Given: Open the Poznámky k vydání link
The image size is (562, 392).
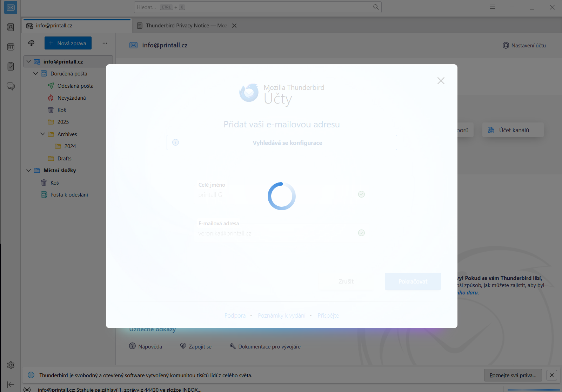Looking at the screenshot, I should (x=282, y=315).
